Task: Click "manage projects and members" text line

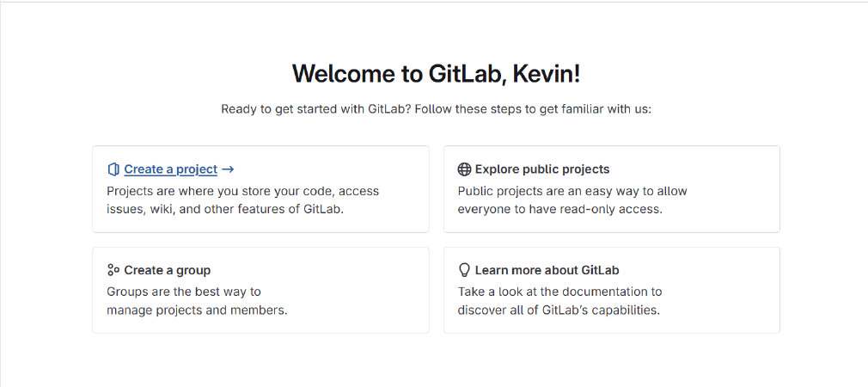Action: 196,310
